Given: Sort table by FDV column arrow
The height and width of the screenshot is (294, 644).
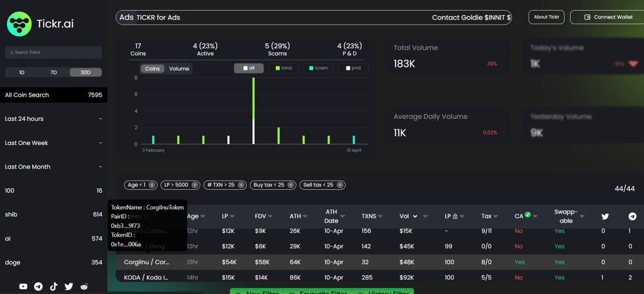Looking at the screenshot, I should 270,217.
